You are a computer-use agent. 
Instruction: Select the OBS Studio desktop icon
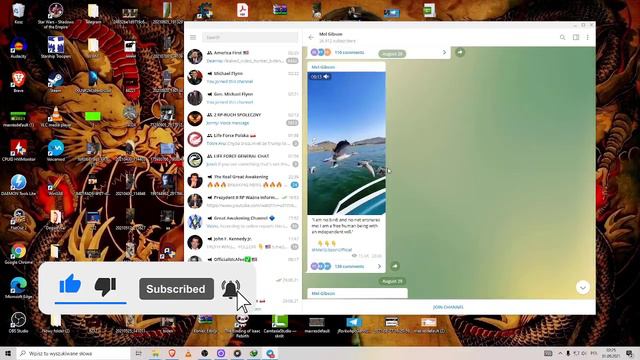18,322
